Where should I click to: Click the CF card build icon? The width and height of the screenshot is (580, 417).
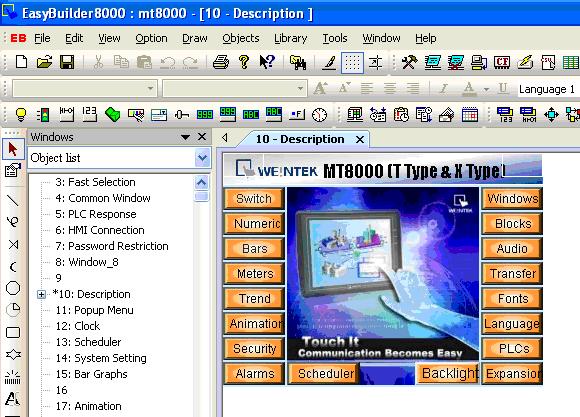click(502, 62)
